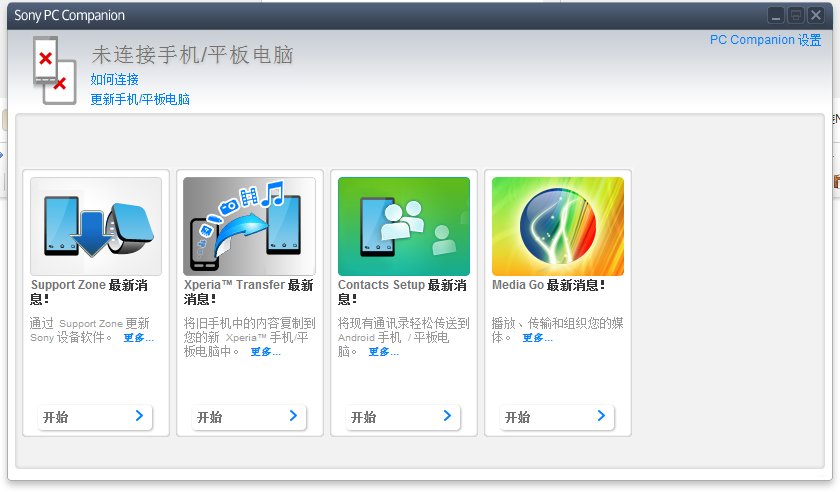The image size is (840, 492).
Task: Click the Contacts Setup tile image
Action: [403, 226]
